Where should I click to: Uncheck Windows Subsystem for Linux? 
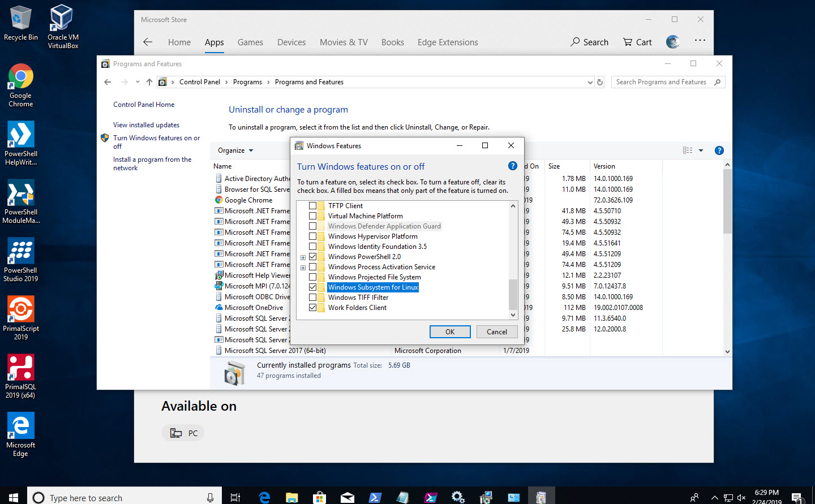point(312,287)
